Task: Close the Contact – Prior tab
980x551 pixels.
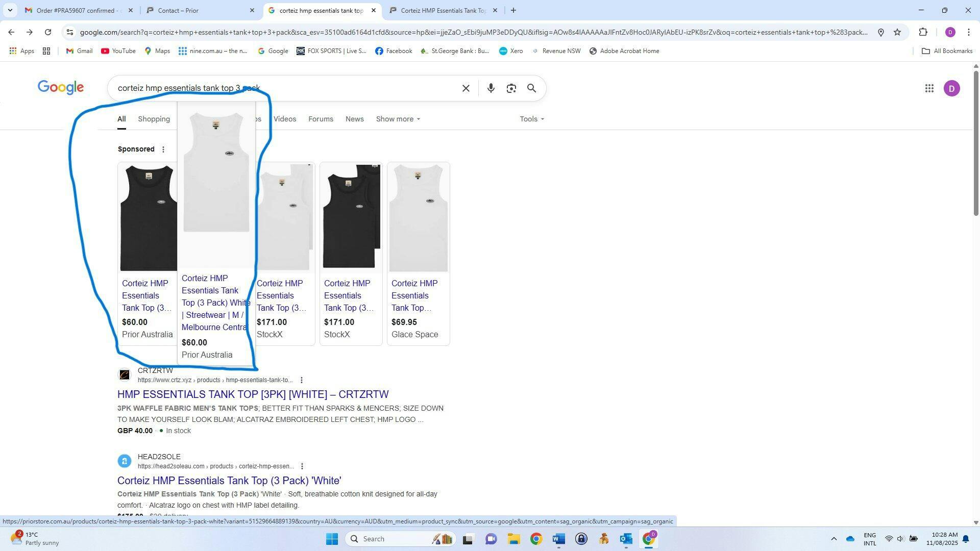Action: point(252,10)
